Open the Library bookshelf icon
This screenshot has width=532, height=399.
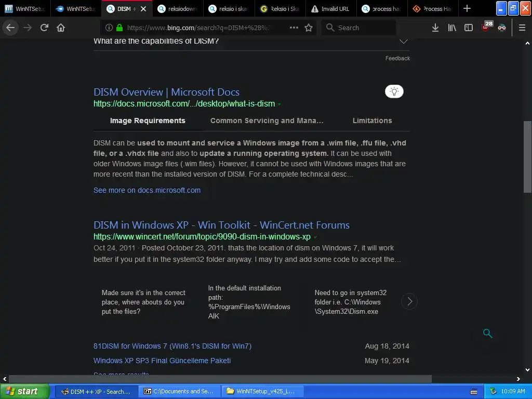[x=452, y=28]
